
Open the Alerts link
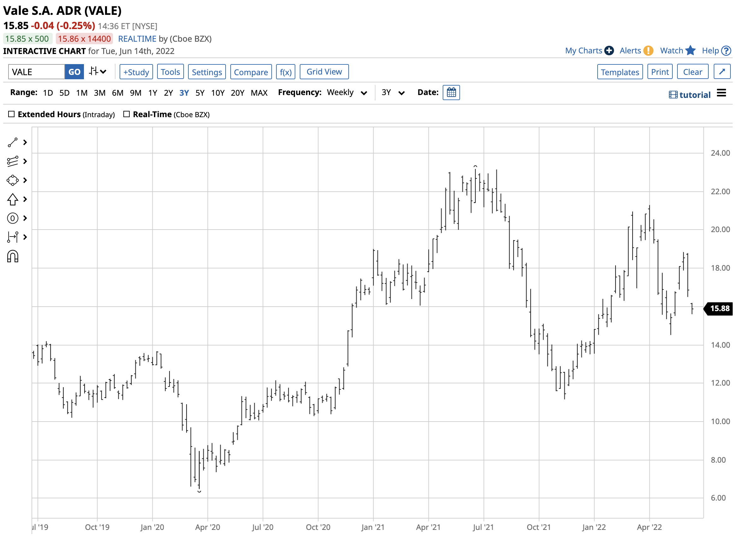pos(630,51)
